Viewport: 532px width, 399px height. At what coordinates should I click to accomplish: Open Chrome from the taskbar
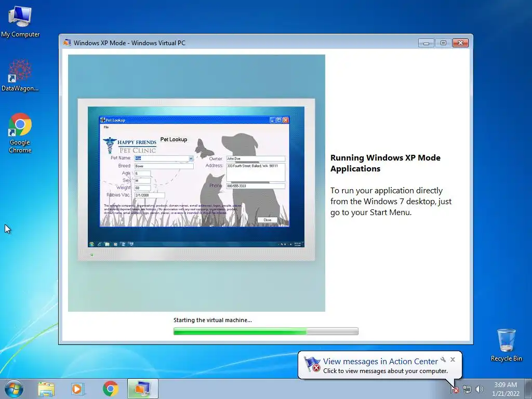[x=110, y=389]
